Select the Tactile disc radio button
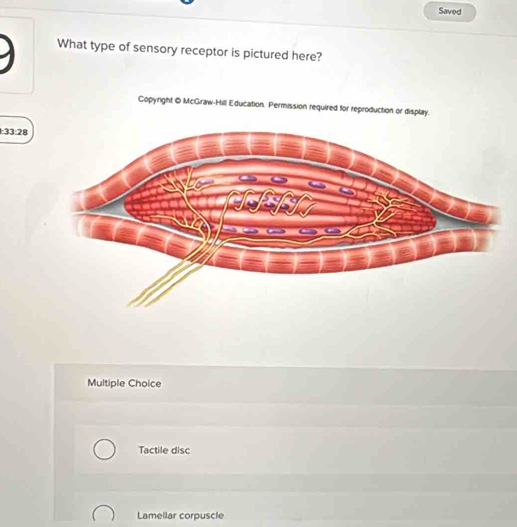 [104, 449]
